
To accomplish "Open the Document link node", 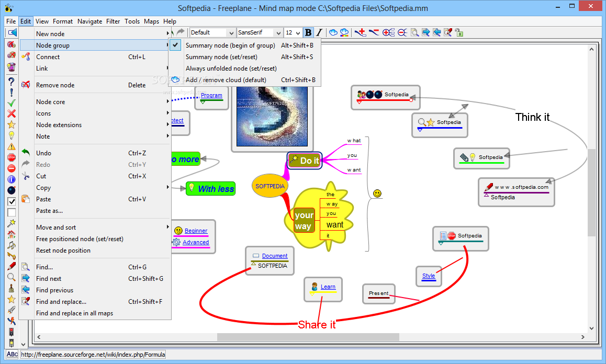I will coord(275,256).
